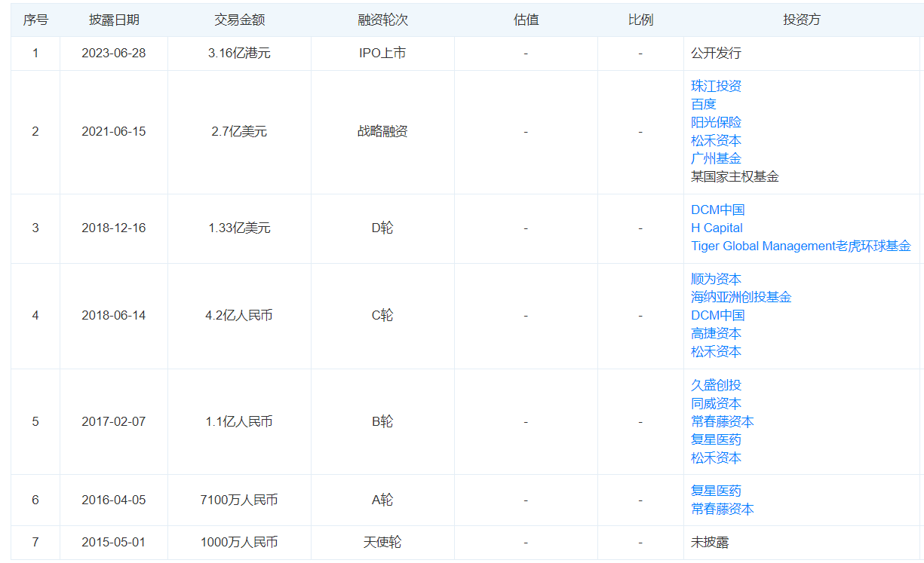
Task: Open 常春藤资本 in the B轮 row
Action: pos(723,421)
